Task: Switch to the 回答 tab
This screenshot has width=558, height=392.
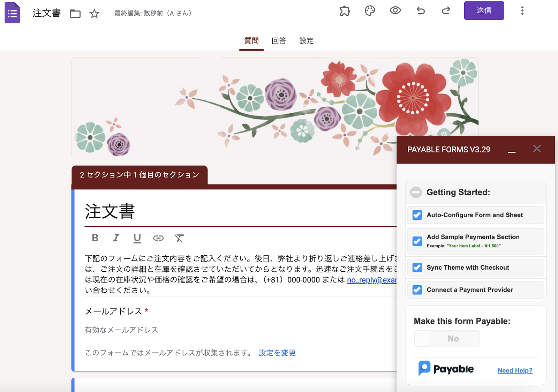Action: click(279, 41)
